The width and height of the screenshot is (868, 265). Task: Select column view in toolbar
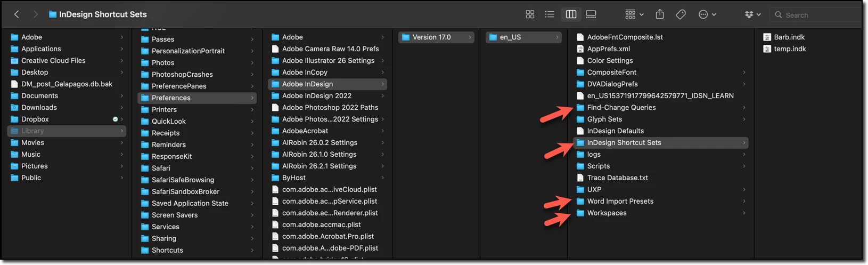571,14
